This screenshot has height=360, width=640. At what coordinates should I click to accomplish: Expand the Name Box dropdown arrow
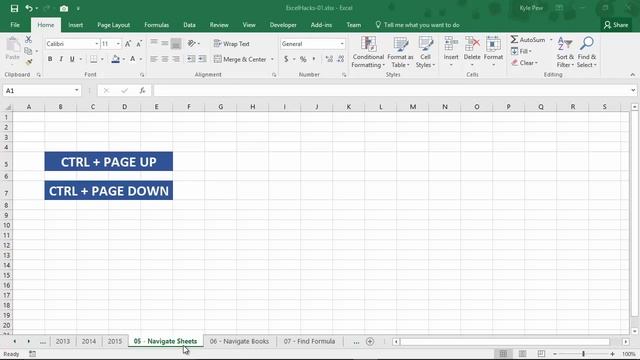coord(76,90)
